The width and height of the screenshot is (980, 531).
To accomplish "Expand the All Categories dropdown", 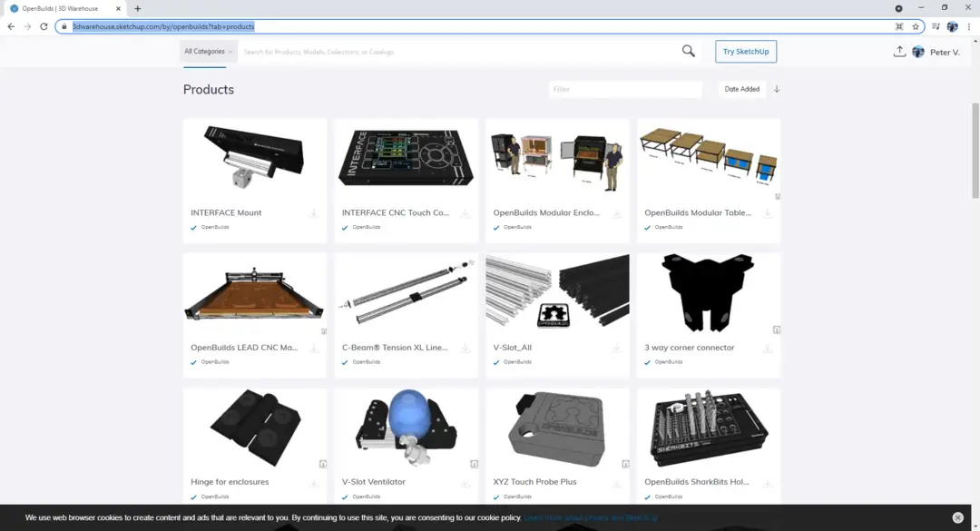I will (x=208, y=52).
